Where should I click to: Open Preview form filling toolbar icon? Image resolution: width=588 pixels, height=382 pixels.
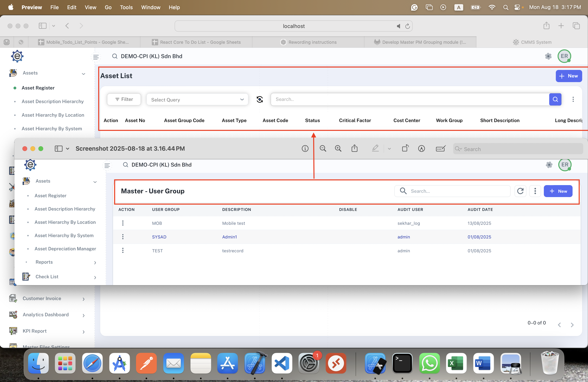click(441, 149)
